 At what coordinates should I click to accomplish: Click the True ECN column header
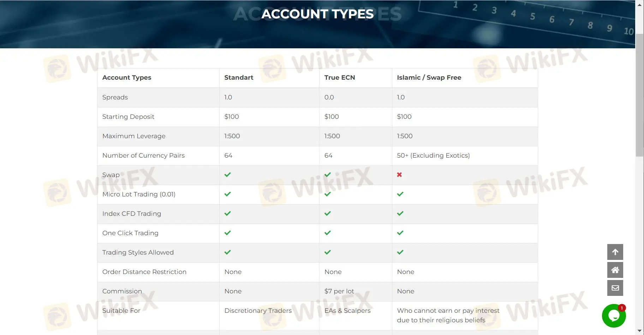click(x=340, y=78)
